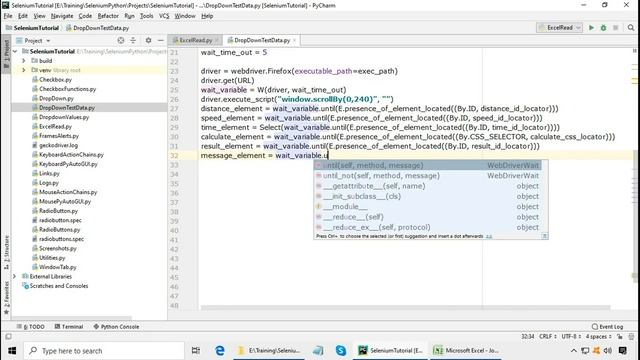Screen dimensions: 640x360
Task: Open the Structure side panel tab
Action: [6, 252]
